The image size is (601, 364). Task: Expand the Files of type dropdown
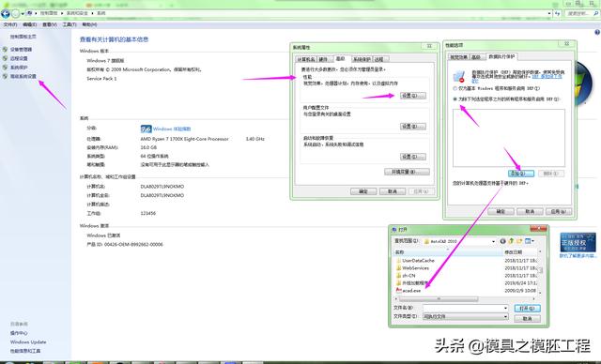coord(505,317)
